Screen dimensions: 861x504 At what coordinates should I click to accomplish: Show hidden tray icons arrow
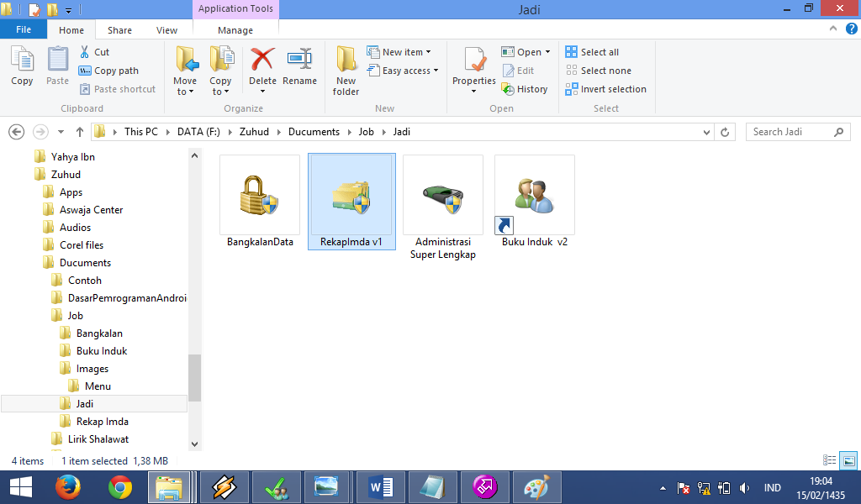663,487
